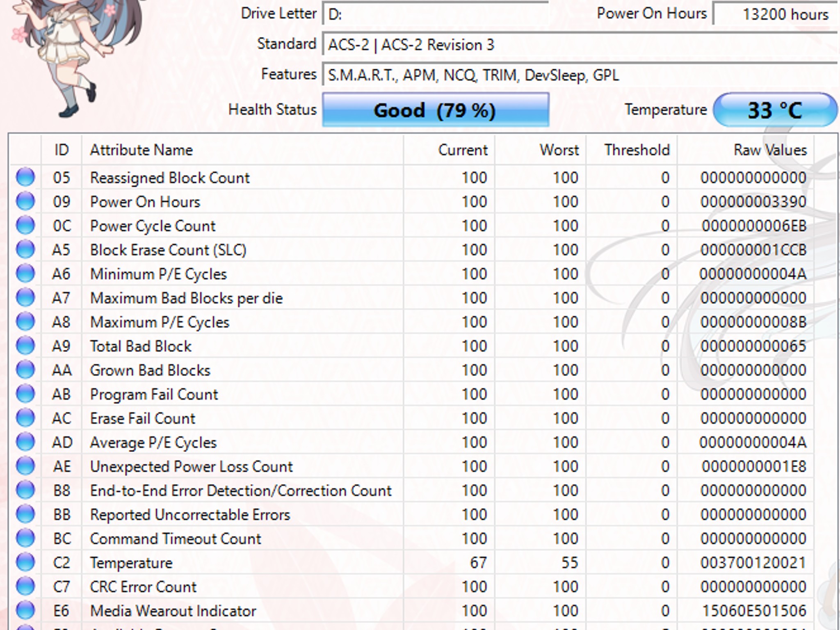Click raw value 15060E501506

(755, 611)
